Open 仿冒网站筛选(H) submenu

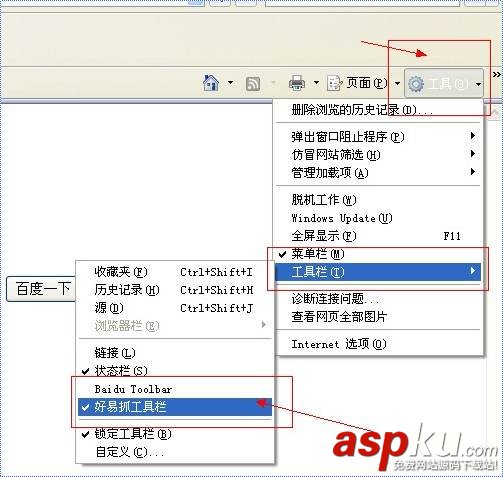tap(378, 154)
